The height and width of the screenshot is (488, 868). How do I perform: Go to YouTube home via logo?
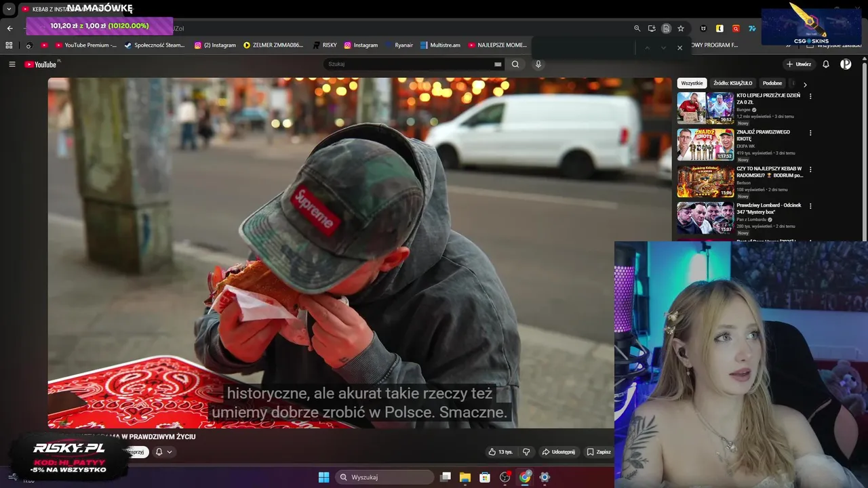(x=42, y=64)
